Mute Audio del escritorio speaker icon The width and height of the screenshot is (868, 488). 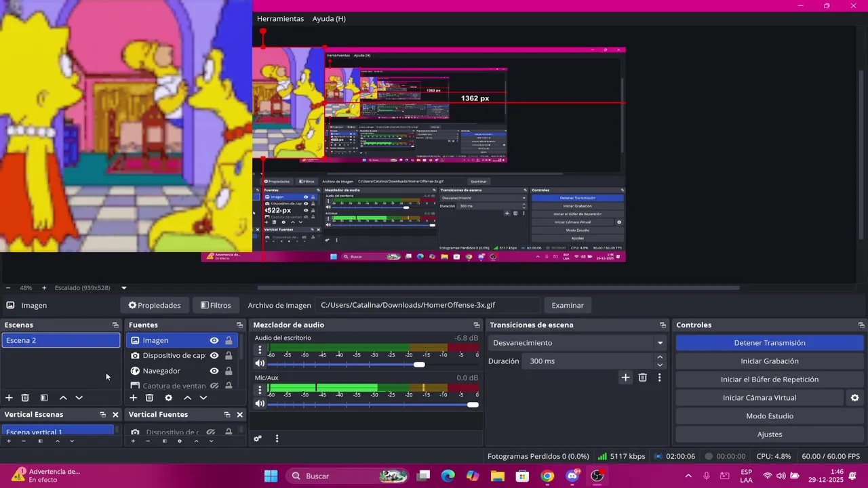click(x=260, y=364)
